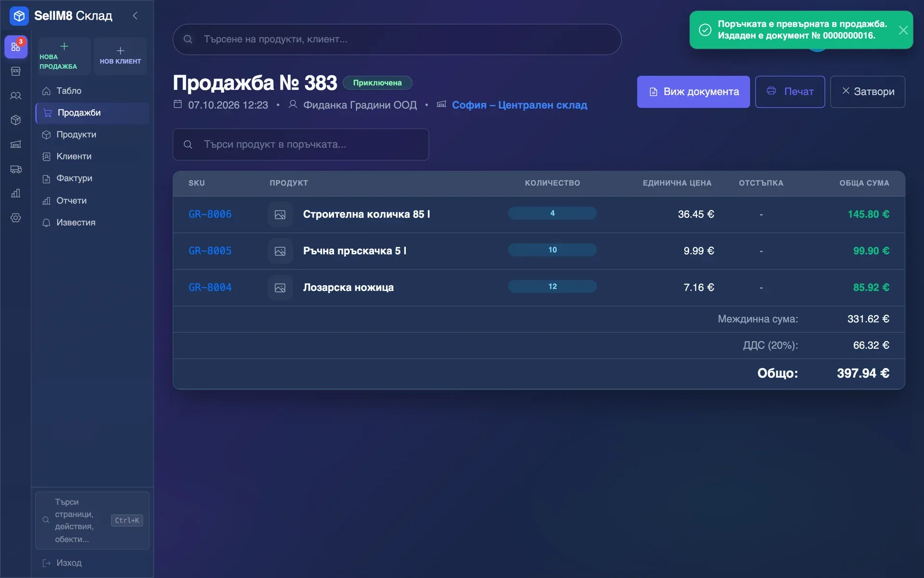Select the box package icon in the narrow rail

(x=16, y=120)
